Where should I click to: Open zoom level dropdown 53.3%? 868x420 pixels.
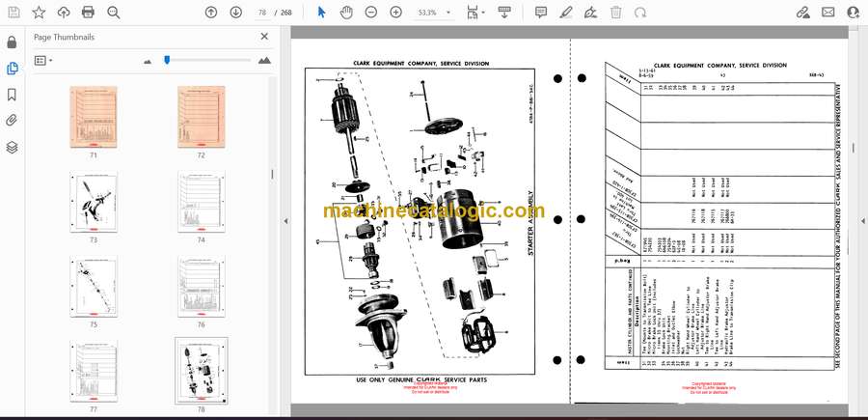pos(434,13)
